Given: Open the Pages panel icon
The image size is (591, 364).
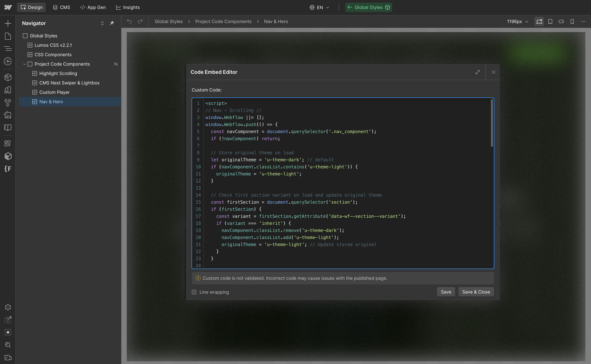Looking at the screenshot, I should [8, 36].
